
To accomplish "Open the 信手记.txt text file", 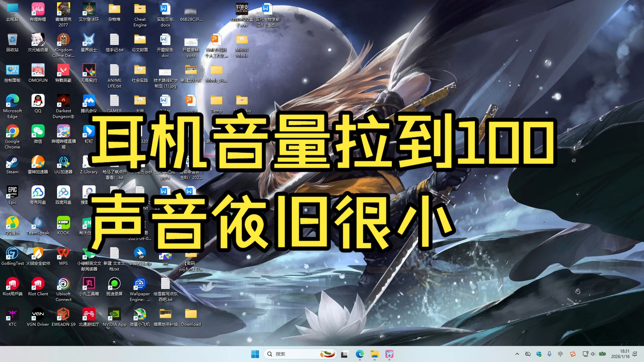I will [x=114, y=43].
